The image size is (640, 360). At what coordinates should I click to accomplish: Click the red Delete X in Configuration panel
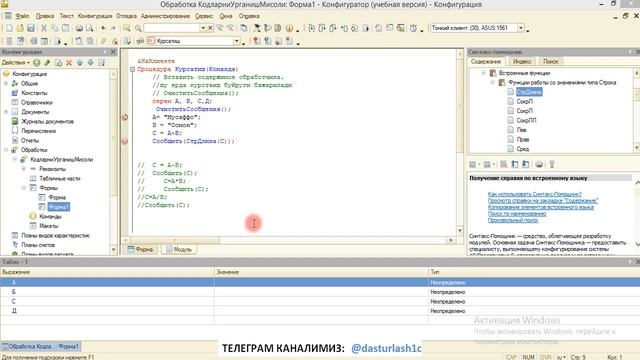[x=69, y=62]
